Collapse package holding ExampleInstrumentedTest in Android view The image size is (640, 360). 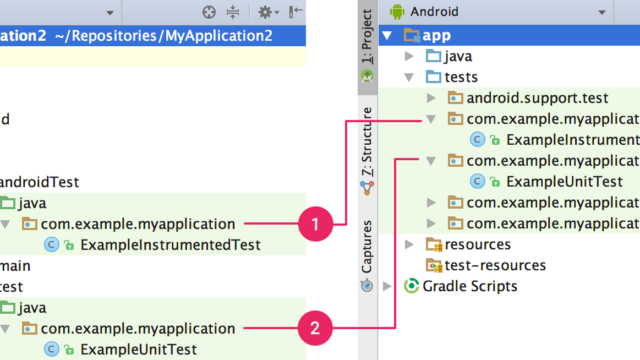point(431,119)
